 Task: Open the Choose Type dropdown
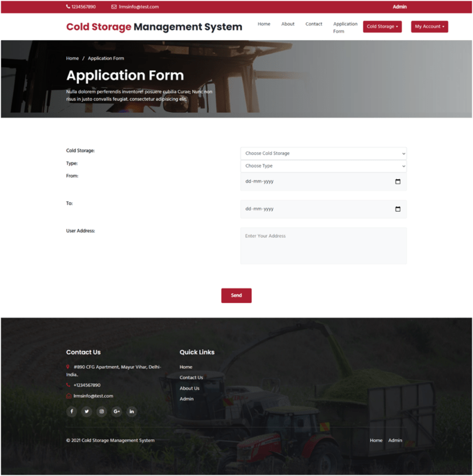click(x=323, y=166)
